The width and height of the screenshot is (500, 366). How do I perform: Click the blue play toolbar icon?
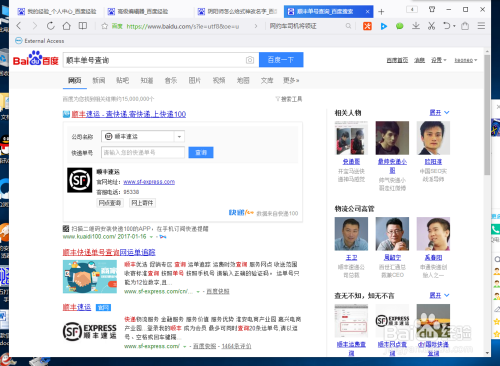coord(384,26)
